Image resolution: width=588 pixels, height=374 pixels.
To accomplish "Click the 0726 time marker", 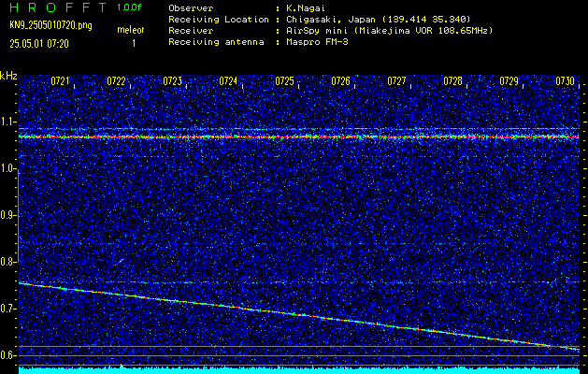I will 341,81.
